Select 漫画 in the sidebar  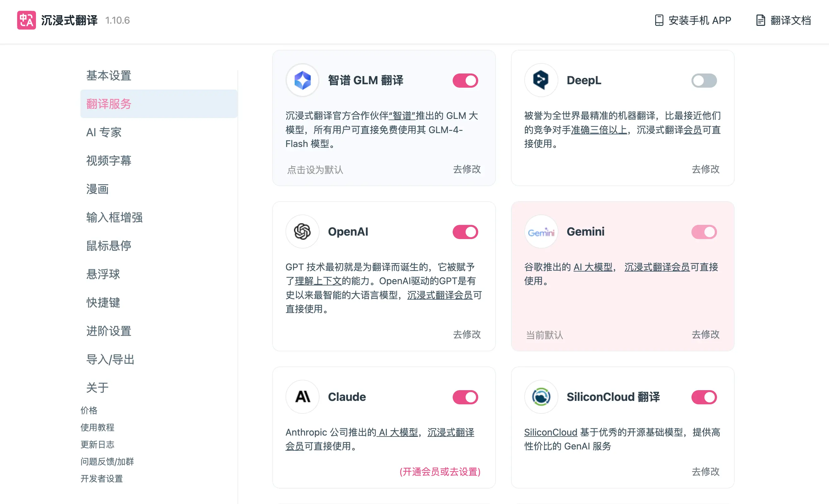(159, 189)
